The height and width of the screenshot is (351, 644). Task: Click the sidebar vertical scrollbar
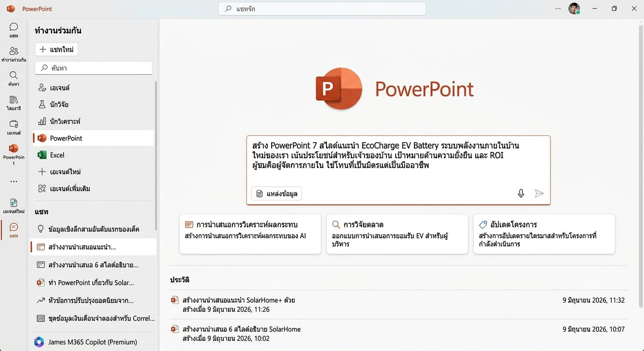pos(156,155)
